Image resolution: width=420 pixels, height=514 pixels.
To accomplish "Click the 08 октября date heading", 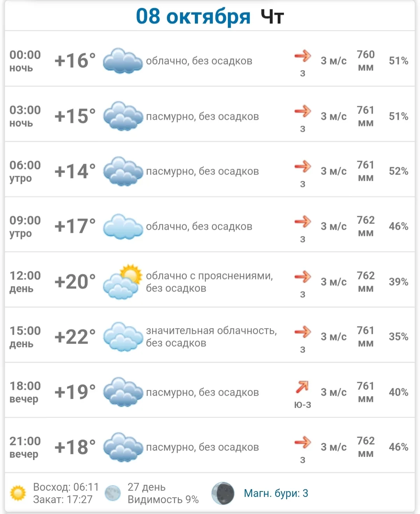I will point(193,17).
